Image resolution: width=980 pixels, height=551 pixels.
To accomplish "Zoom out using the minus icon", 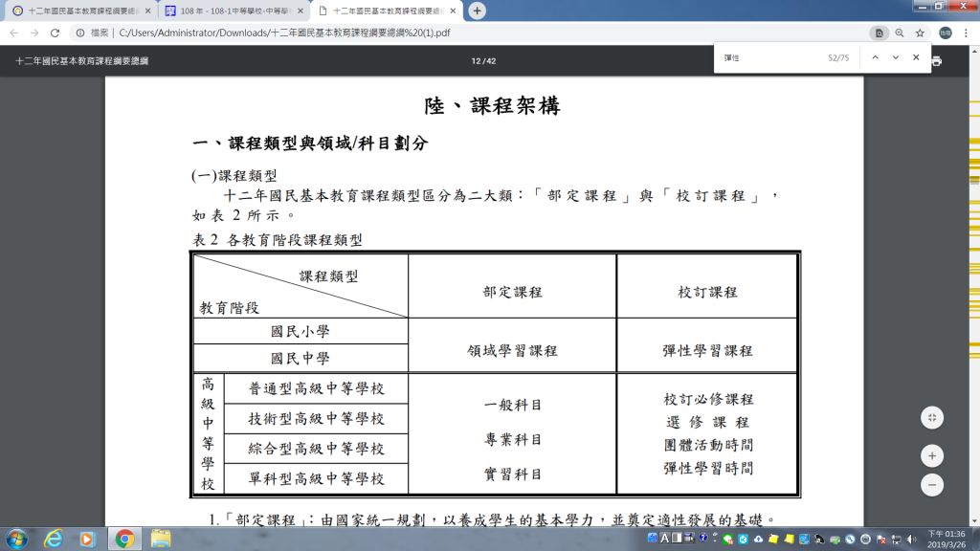I will point(931,485).
